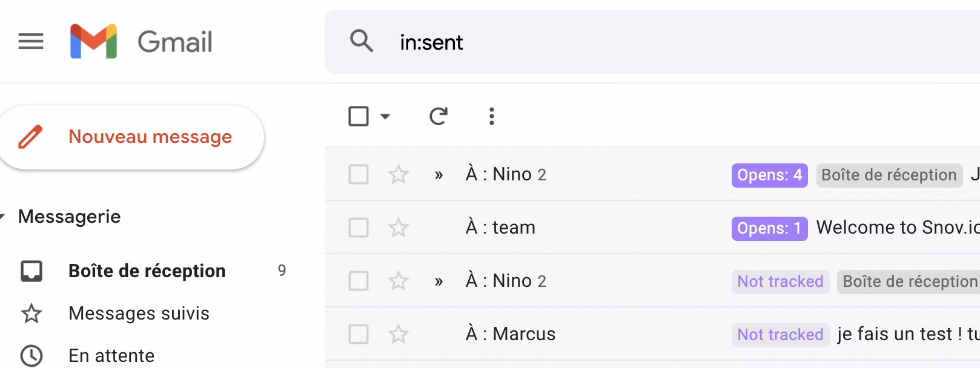The height and width of the screenshot is (368, 980).
Task: Click the search magnifier icon
Action: 362,42
